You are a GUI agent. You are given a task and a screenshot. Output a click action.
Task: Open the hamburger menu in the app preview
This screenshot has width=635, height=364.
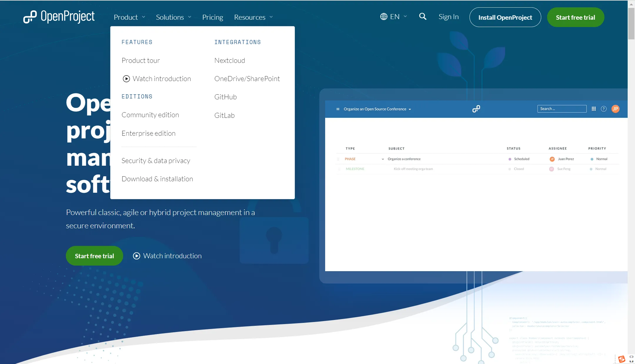[x=338, y=109]
